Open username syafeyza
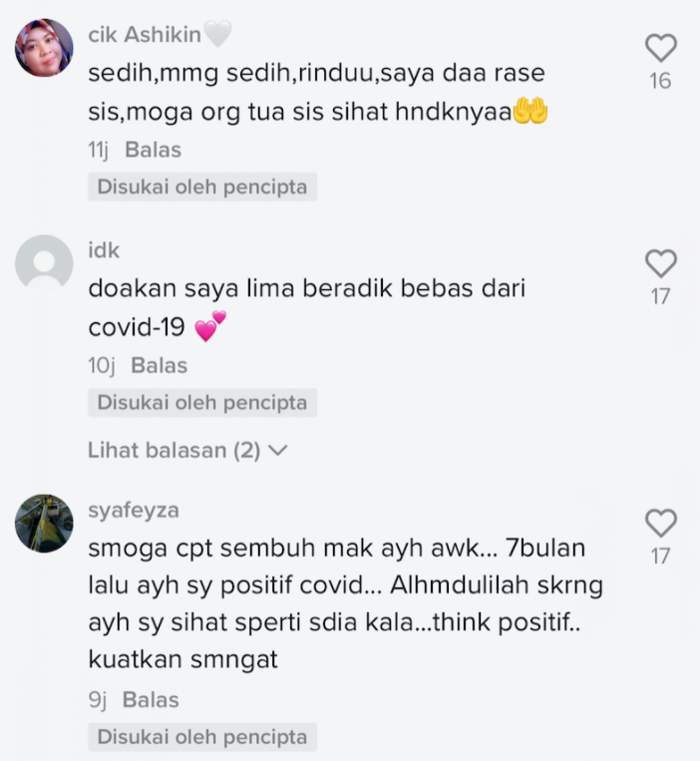 (134, 511)
